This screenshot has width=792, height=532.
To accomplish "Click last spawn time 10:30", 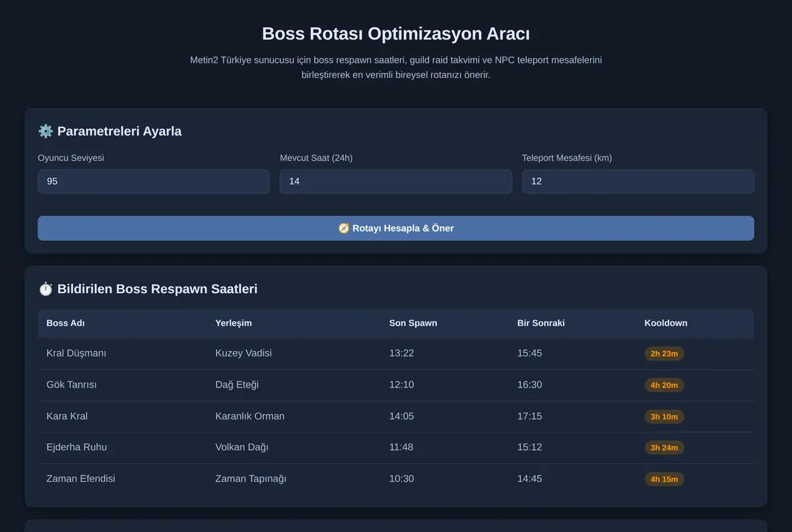I will [x=402, y=479].
